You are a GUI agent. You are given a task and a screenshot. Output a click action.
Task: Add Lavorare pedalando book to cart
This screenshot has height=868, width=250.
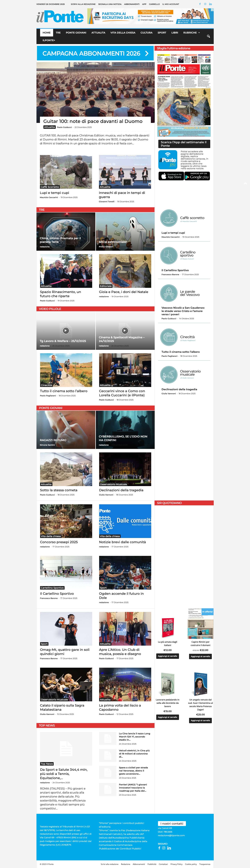click(x=168, y=717)
